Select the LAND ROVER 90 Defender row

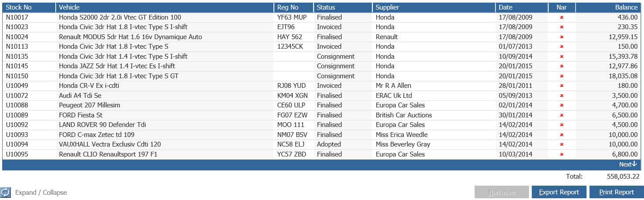pos(322,125)
